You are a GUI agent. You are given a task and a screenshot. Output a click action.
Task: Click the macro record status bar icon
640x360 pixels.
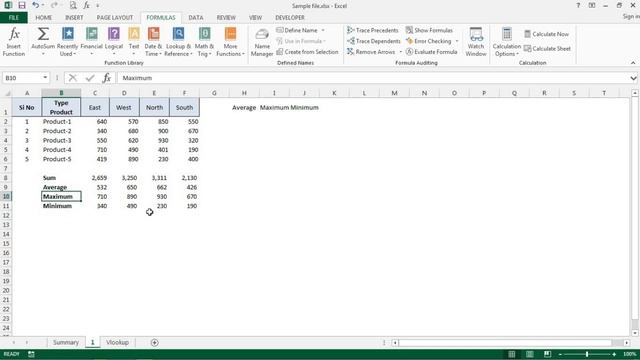pyautogui.click(x=31, y=354)
